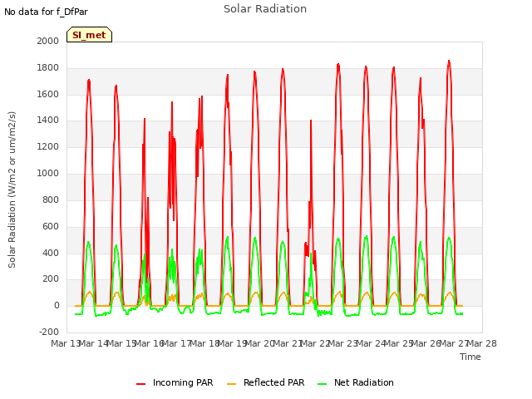Click the 1800 y-axis tick label
Screen dimensions: 532x399
pyautogui.click(x=48, y=68)
